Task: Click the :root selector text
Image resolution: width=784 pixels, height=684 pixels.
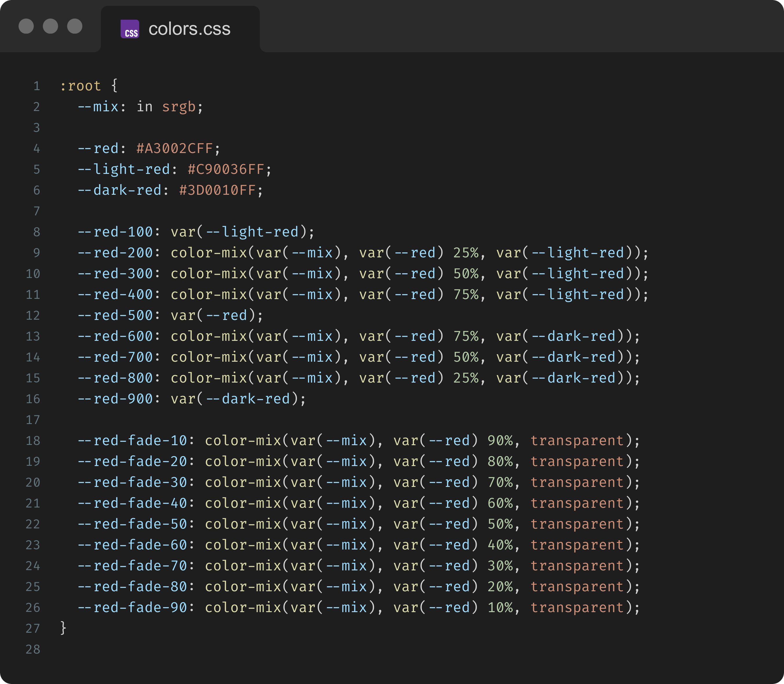Action: coord(81,86)
